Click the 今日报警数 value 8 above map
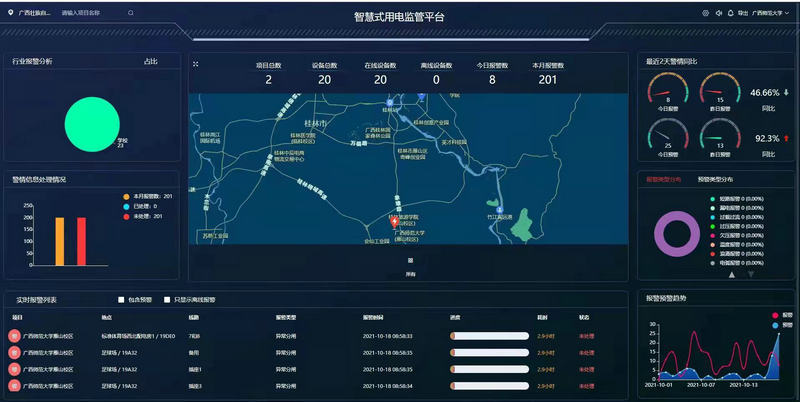Image resolution: width=800 pixels, height=402 pixels. point(492,80)
